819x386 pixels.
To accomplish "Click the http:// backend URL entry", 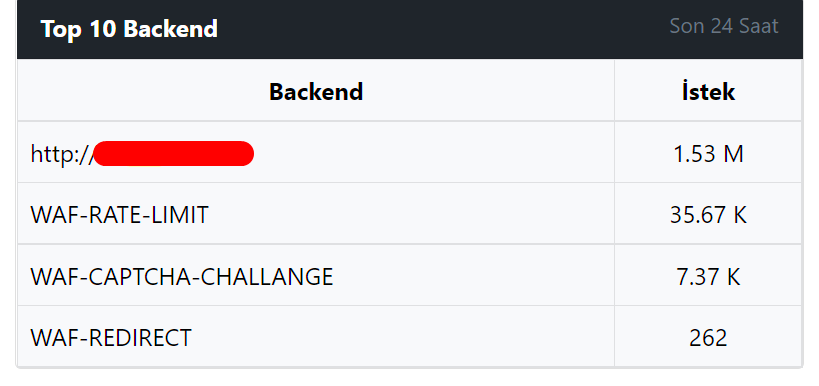I will tap(142, 154).
